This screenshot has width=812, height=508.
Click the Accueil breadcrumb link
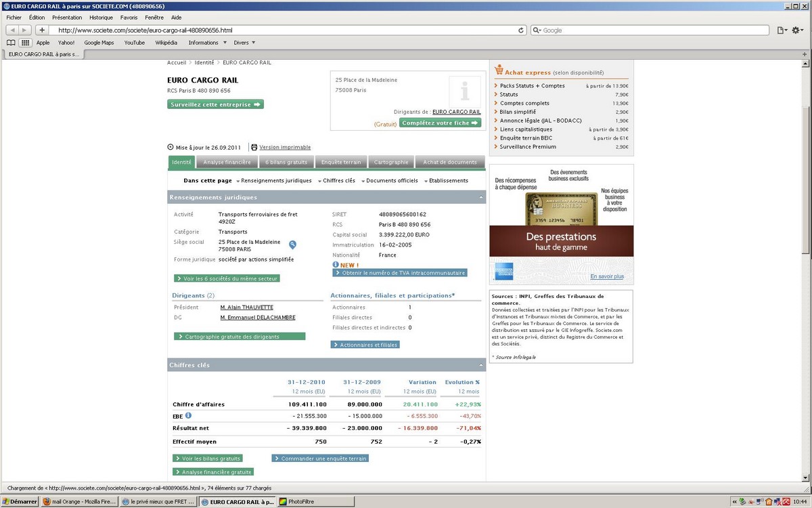pos(177,62)
